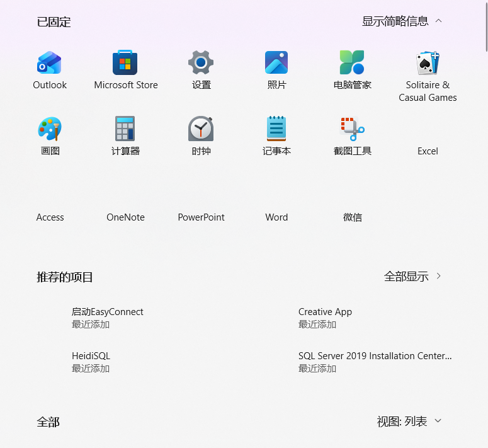Click the Start menu vertical scrollbar
Screen dimensions: 488x448
coord(487,26)
